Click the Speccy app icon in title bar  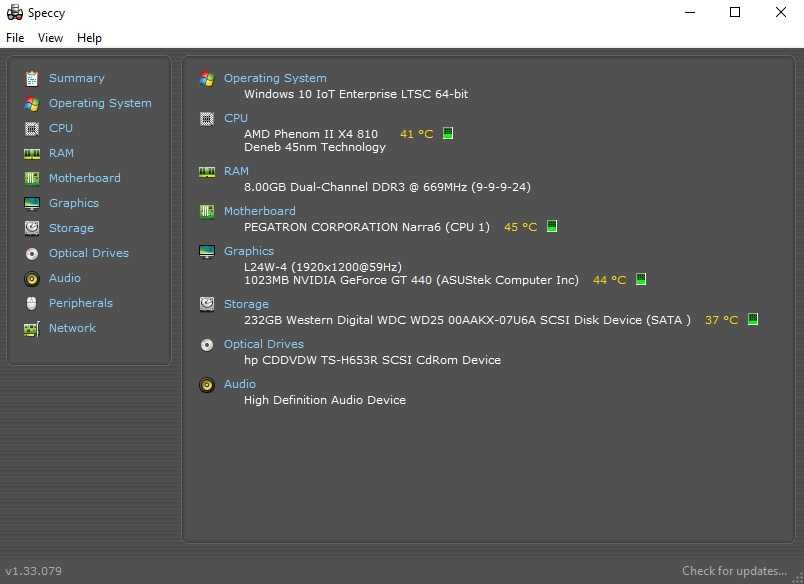15,12
